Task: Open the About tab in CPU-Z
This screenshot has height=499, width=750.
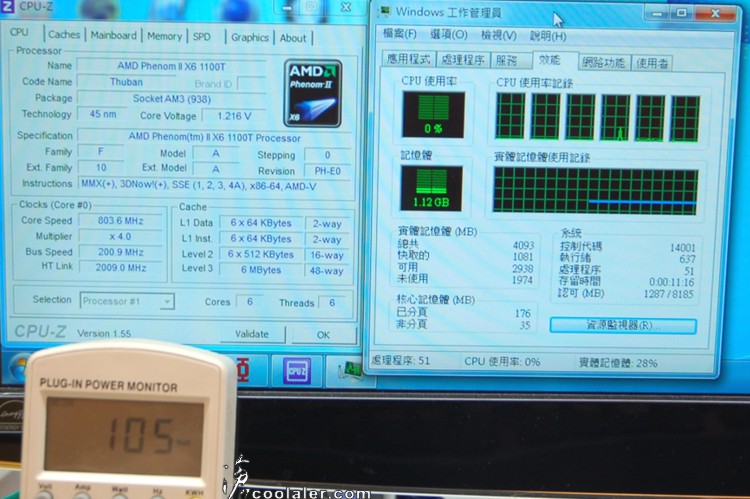Action: pos(293,38)
